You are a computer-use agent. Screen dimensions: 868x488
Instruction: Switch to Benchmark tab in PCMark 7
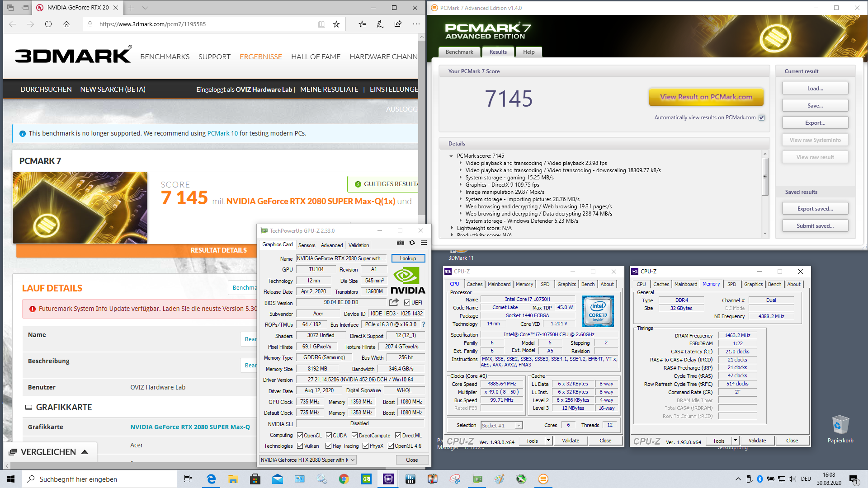[459, 52]
